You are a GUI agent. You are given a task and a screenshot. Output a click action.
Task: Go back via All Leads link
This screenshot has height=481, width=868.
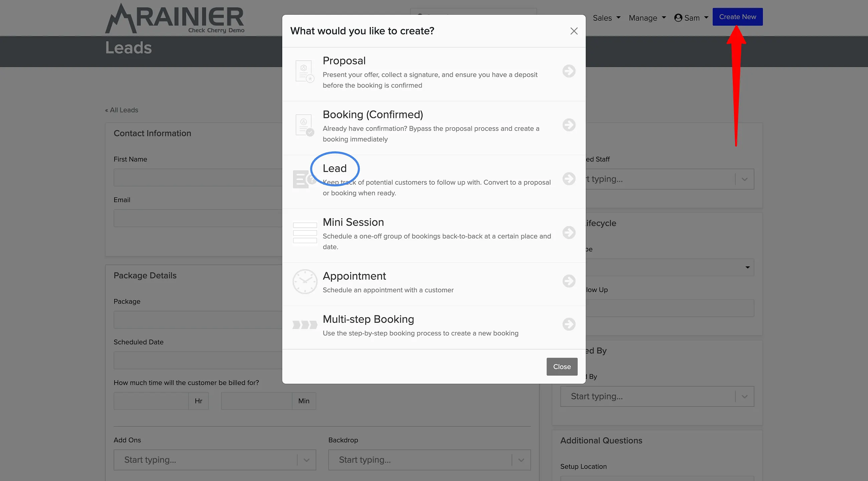(121, 110)
